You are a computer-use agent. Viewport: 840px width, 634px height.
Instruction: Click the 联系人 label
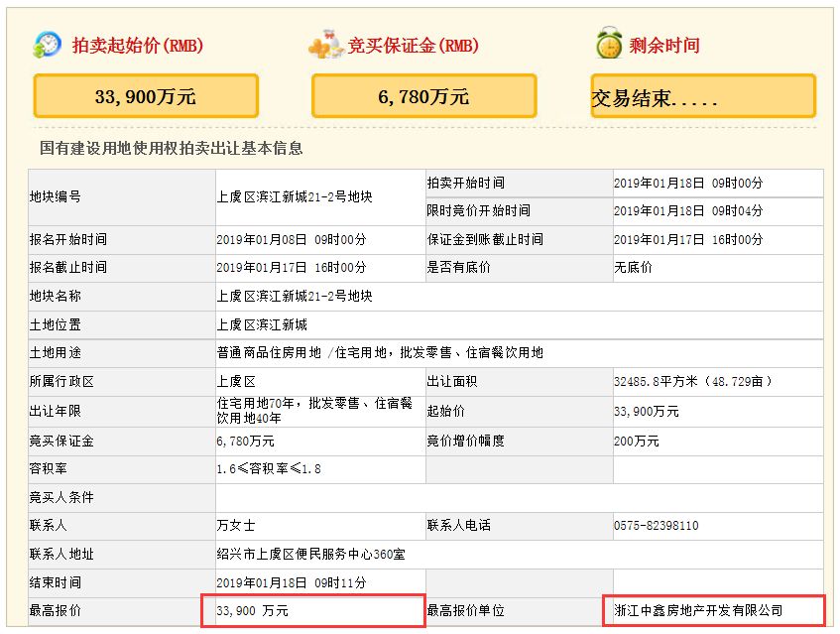[x=49, y=525]
